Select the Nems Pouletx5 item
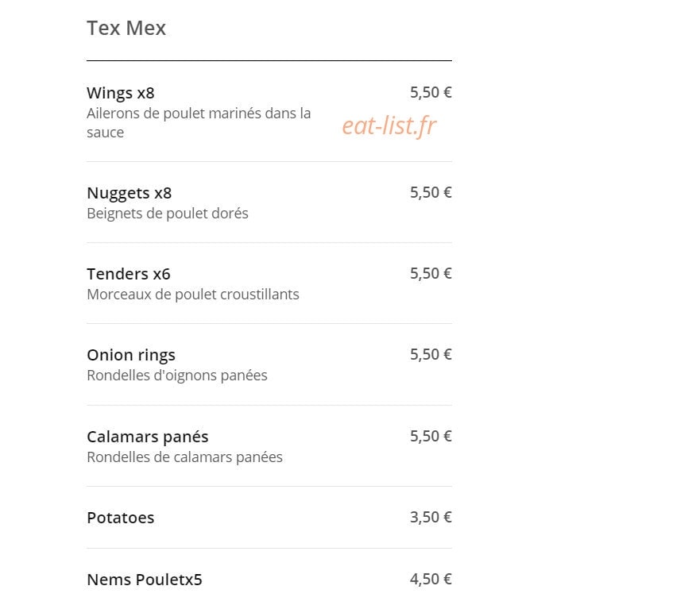This screenshot has height=609, width=700. (x=144, y=580)
